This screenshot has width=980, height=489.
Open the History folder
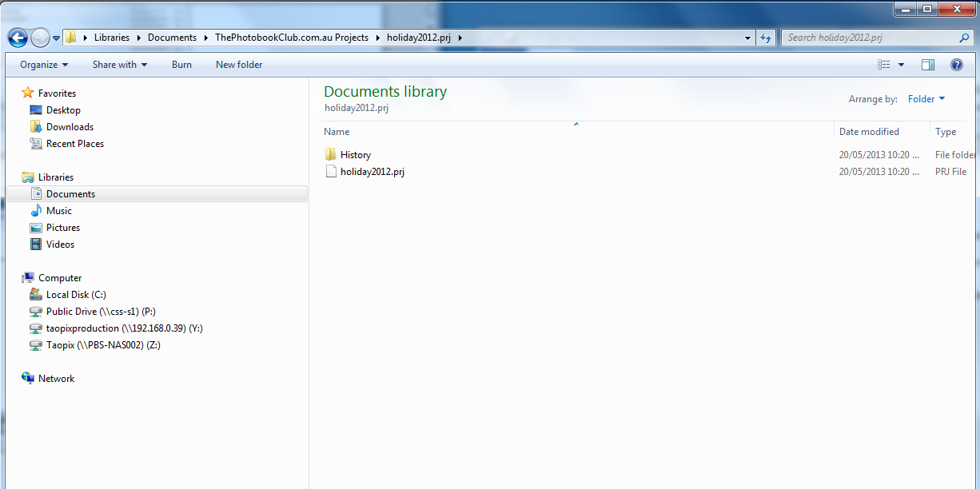click(355, 155)
